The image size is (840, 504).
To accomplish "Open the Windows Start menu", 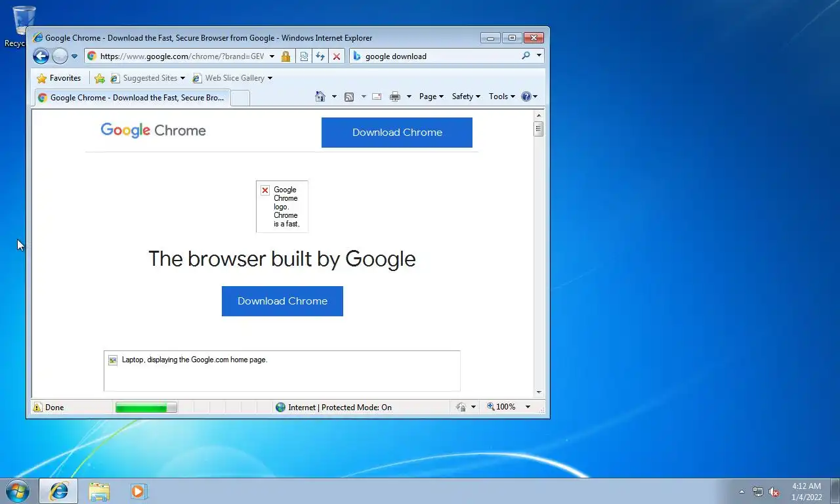I will click(17, 491).
